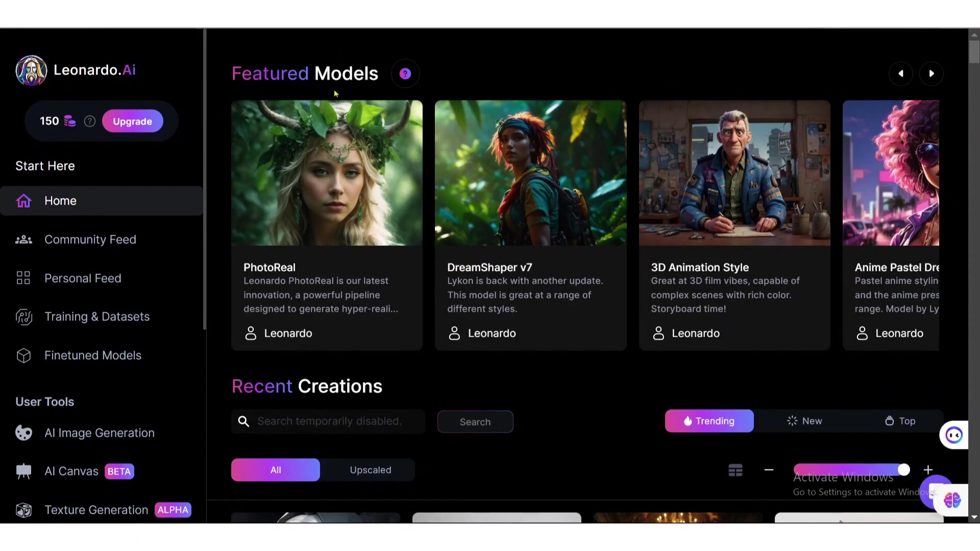
Task: Click the search magnifier icon
Action: point(244,421)
